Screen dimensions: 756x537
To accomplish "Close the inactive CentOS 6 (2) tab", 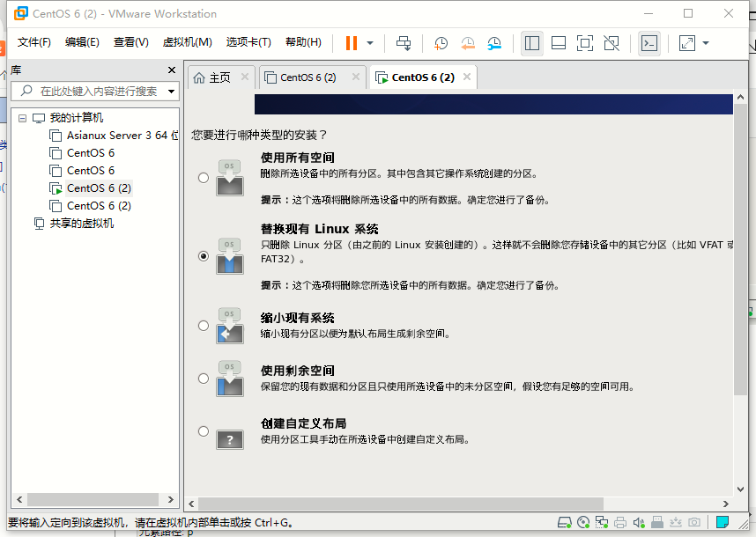I will tap(356, 77).
